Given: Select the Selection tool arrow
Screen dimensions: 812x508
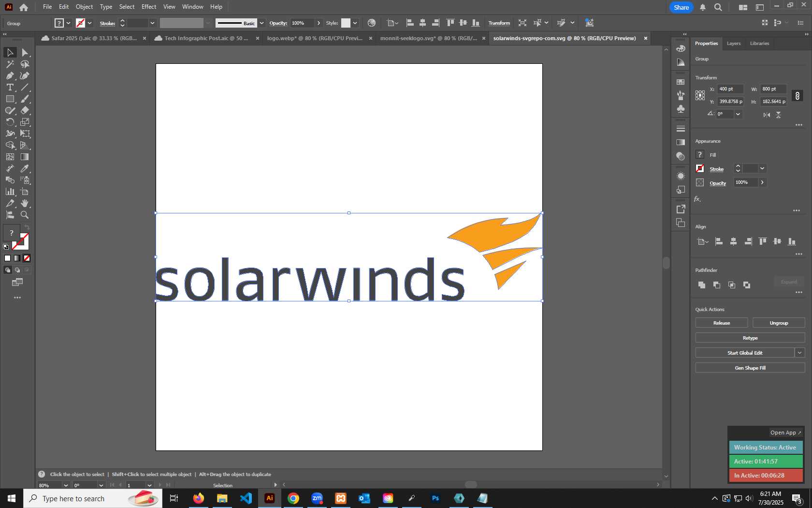Looking at the screenshot, I should pyautogui.click(x=10, y=52).
